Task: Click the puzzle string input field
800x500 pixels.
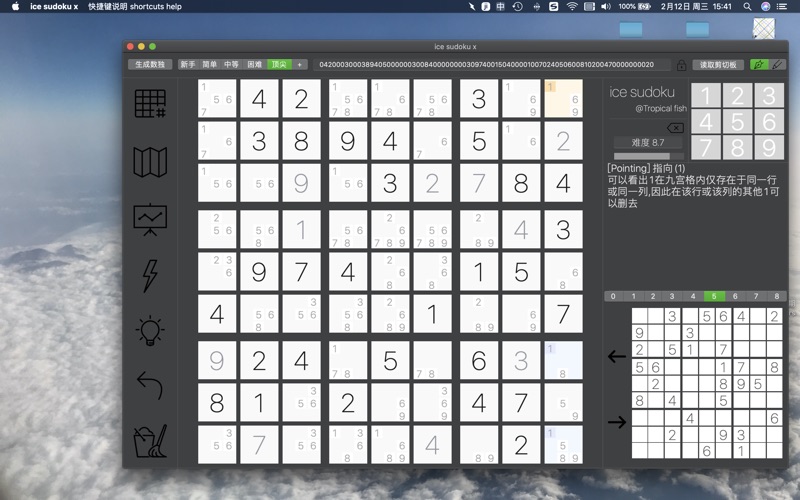Action: pos(491,65)
